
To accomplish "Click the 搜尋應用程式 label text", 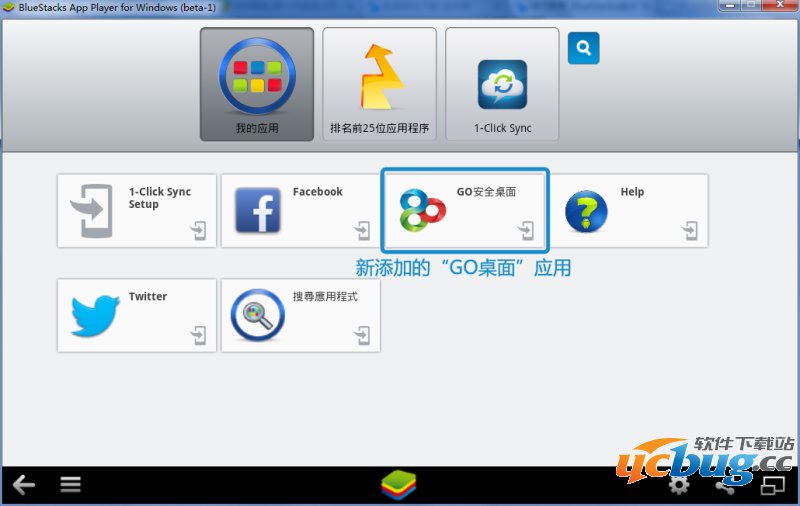I will [x=325, y=296].
